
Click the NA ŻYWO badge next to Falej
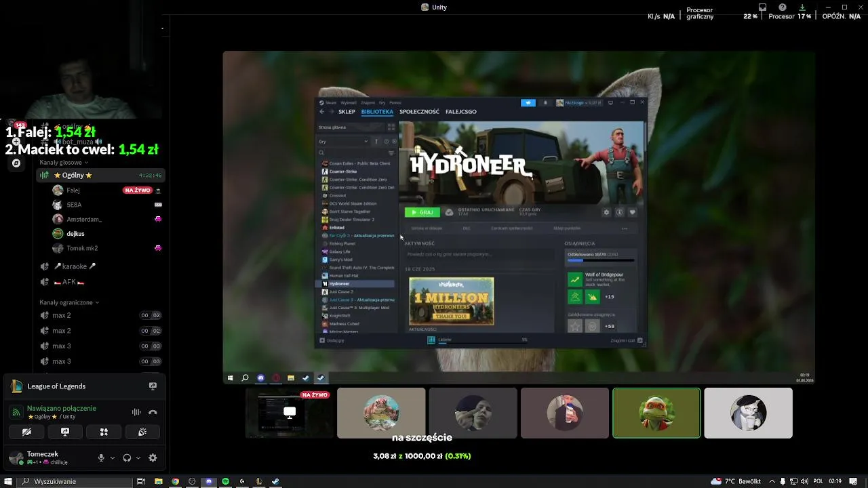click(137, 190)
